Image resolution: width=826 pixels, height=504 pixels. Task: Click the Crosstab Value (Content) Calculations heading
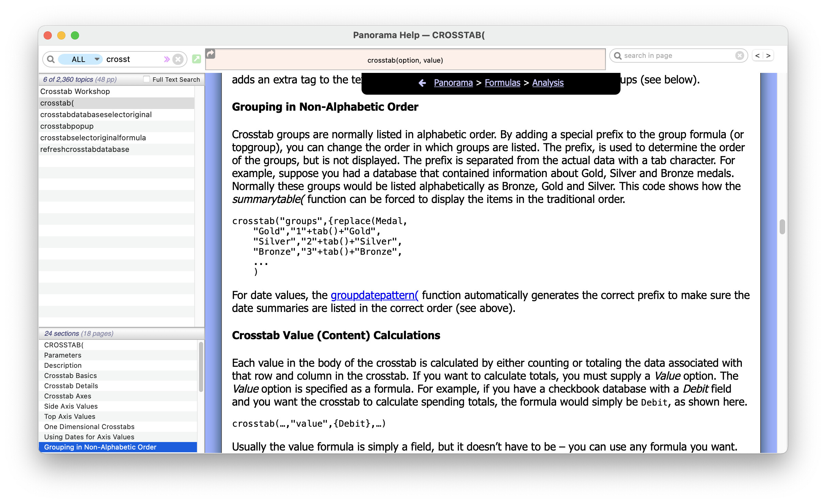pyautogui.click(x=336, y=335)
